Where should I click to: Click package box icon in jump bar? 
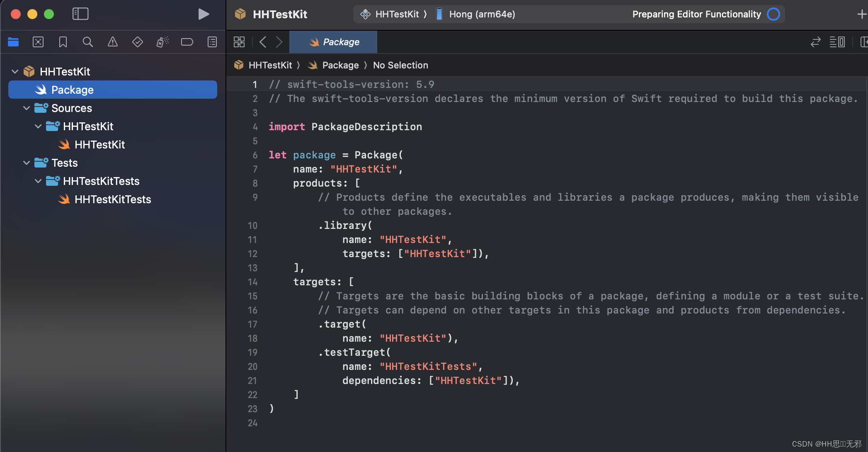239,65
